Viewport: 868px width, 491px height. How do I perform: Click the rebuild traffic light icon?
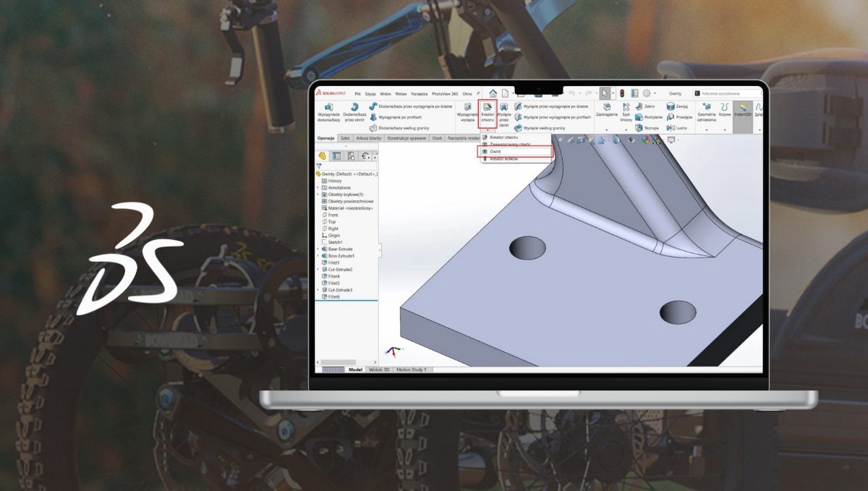pos(622,93)
